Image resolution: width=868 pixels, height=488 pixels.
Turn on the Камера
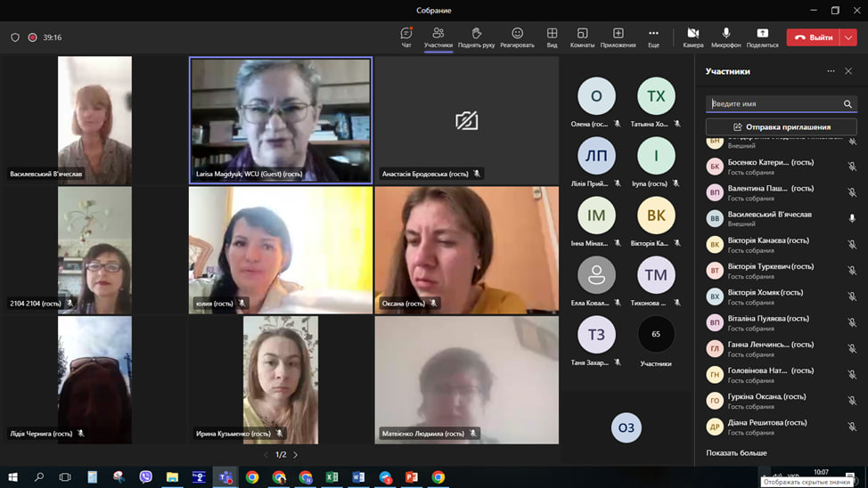tap(693, 37)
